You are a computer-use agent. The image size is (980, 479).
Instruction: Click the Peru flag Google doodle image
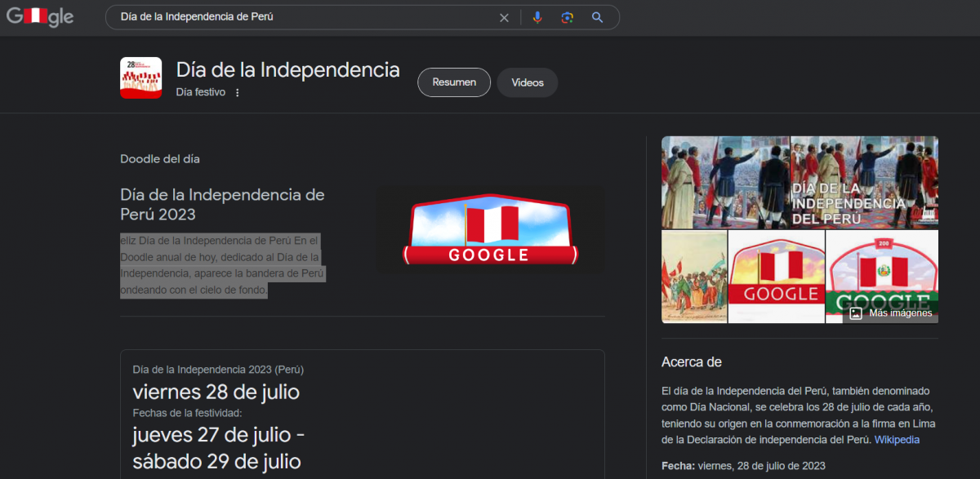[490, 228]
